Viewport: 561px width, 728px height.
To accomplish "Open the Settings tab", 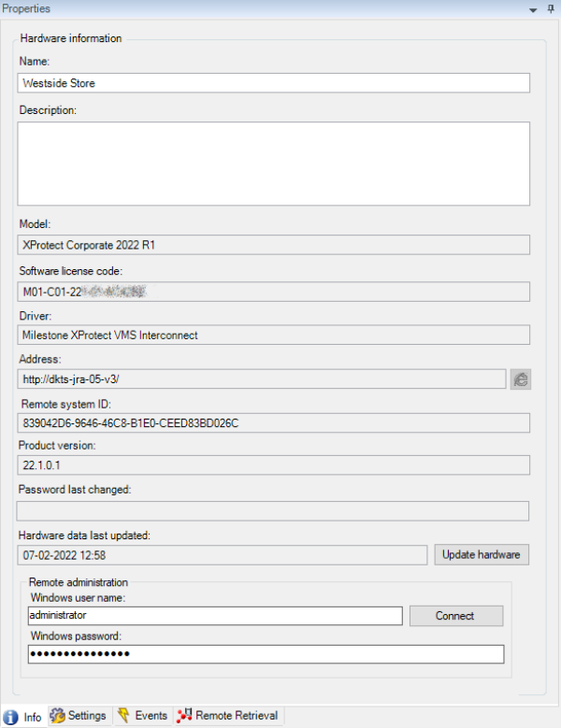I will click(x=79, y=716).
